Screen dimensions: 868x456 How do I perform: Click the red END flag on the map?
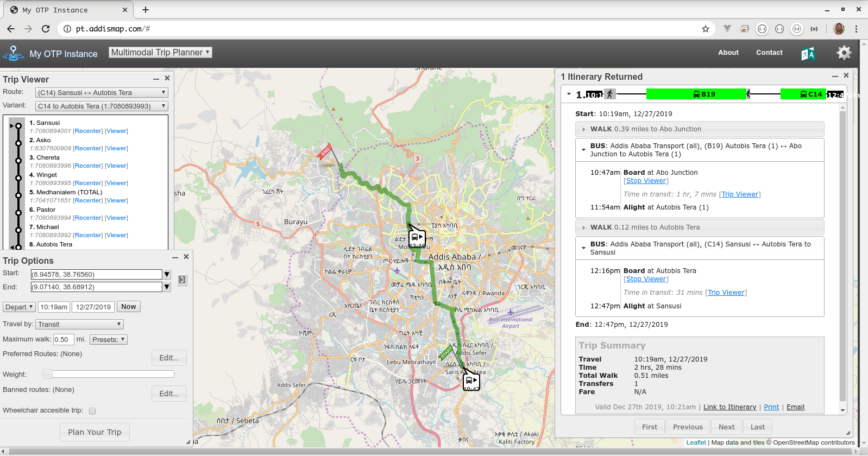click(x=325, y=151)
